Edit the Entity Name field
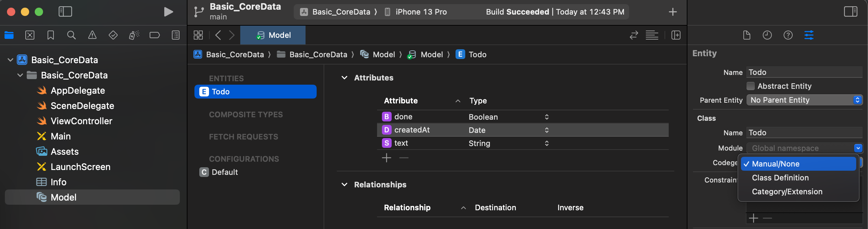The height and width of the screenshot is (229, 868). click(804, 72)
